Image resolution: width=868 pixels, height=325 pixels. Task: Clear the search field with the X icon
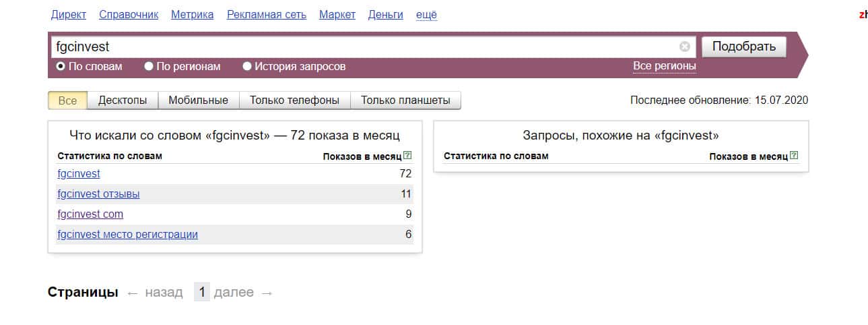point(684,47)
